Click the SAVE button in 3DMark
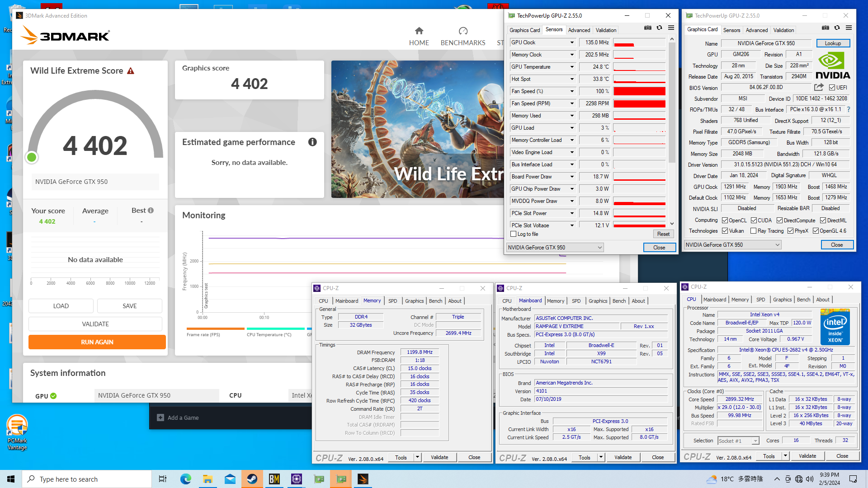Screen dimensions: 868x488 130,306
